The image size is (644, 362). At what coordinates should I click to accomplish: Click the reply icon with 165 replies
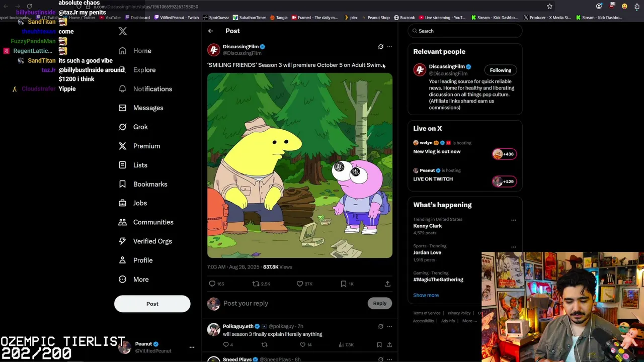212,284
